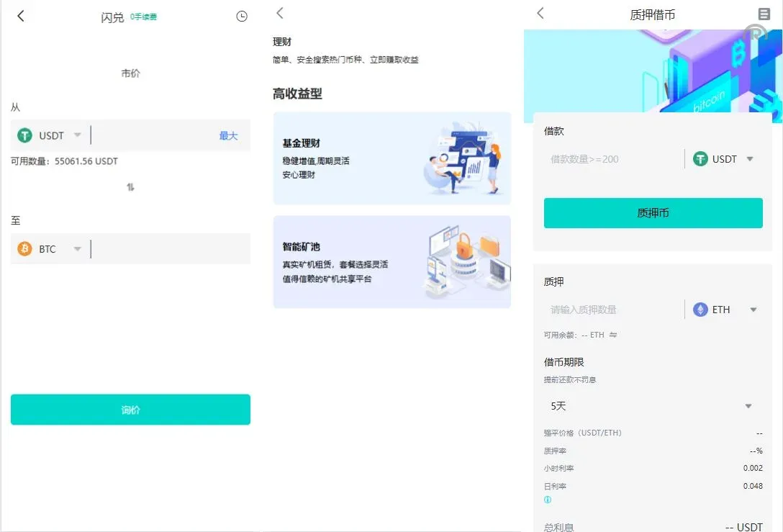Viewport: 783px width, 532px height.
Task: Click the back arrow on the 质押借币 page
Action: pos(540,13)
